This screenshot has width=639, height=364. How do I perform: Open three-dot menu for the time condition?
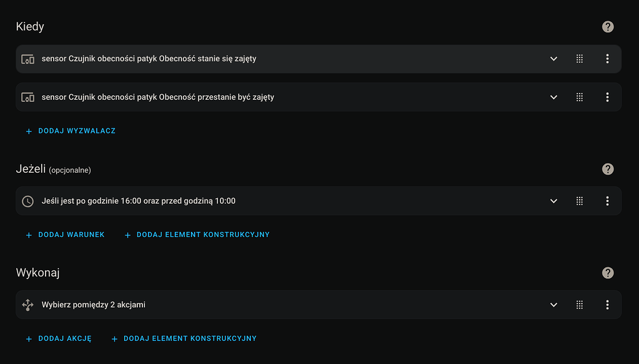607,201
